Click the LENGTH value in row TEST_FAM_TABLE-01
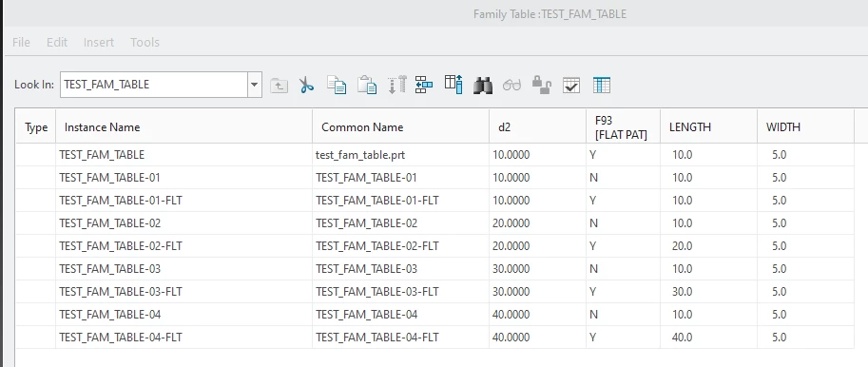The image size is (868, 367). tap(708, 178)
